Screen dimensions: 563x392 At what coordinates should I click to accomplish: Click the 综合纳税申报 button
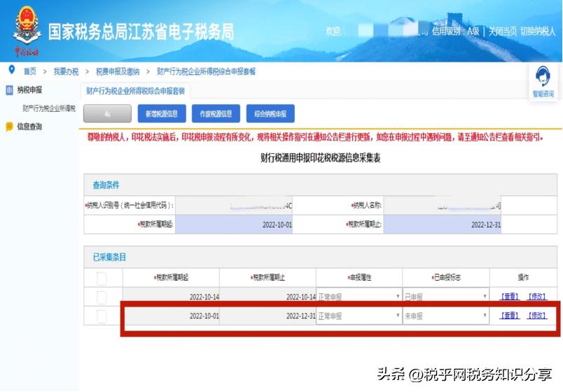[x=270, y=114]
